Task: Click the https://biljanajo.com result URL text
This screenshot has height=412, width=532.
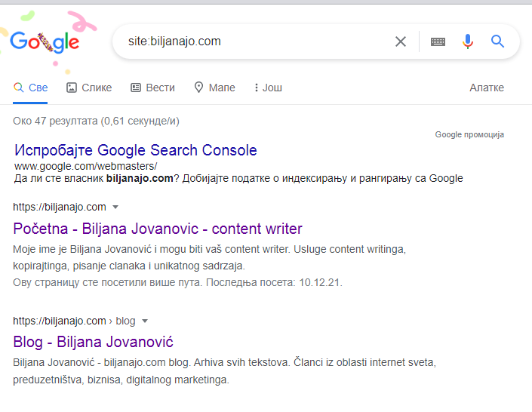Action: tap(60, 207)
